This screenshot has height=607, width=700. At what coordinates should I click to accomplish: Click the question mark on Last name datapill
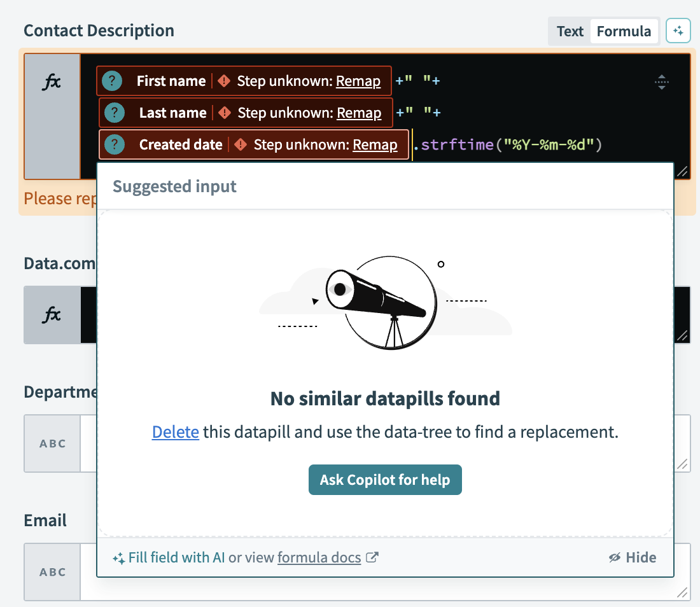pyautogui.click(x=114, y=113)
